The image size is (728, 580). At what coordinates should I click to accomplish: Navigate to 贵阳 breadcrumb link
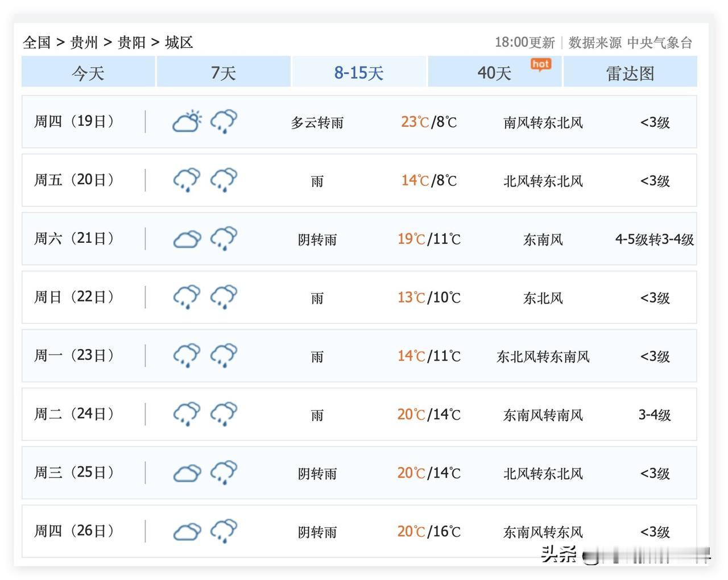click(x=131, y=42)
